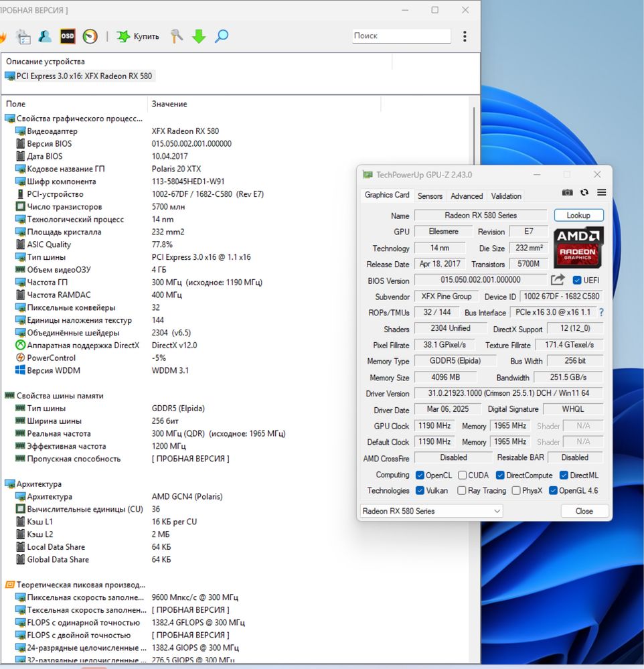The image size is (644, 669).
Task: Select the Архитектура group header row
Action: [x=33, y=484]
